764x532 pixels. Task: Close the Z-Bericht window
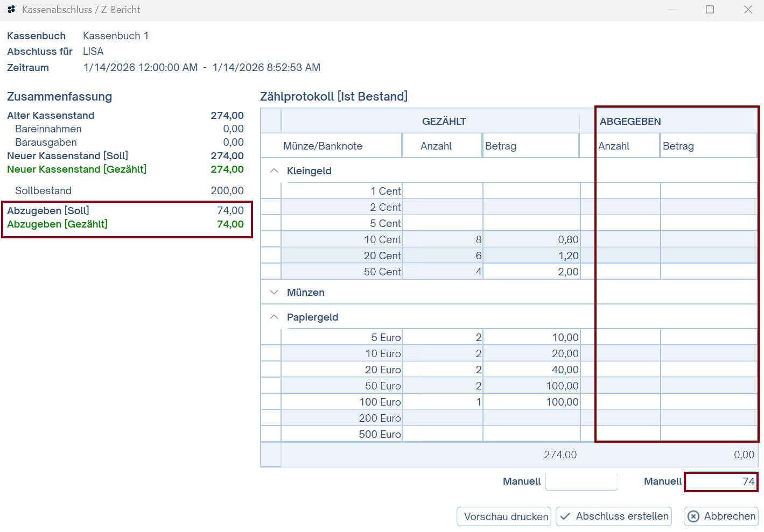click(x=748, y=10)
